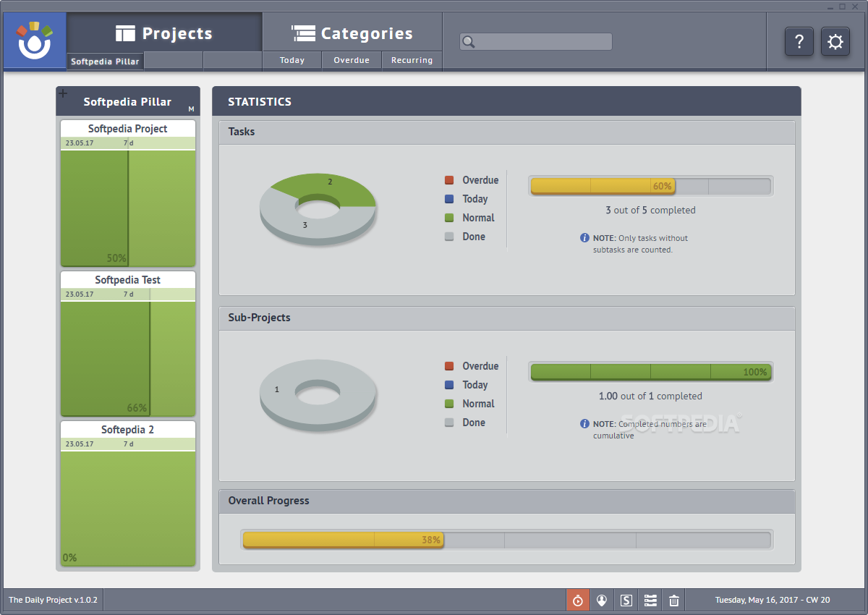Open the Softpedia Test card
The height and width of the screenshot is (615, 868).
pyautogui.click(x=128, y=344)
